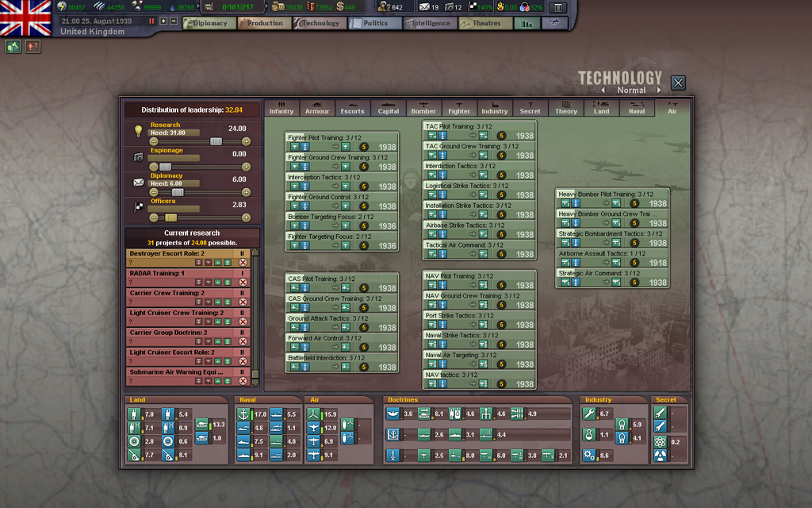
Task: Select the Land doctrine tab
Action: [x=601, y=108]
